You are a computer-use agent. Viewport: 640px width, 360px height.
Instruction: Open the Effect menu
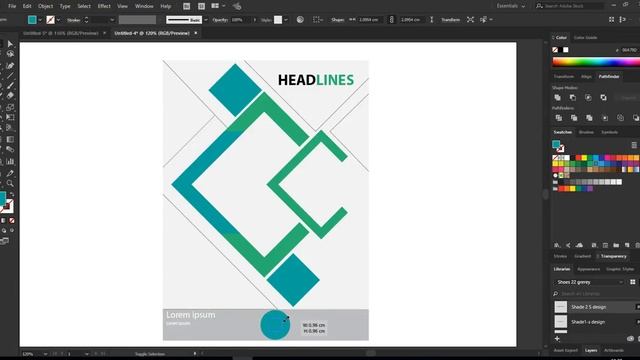coord(104,6)
